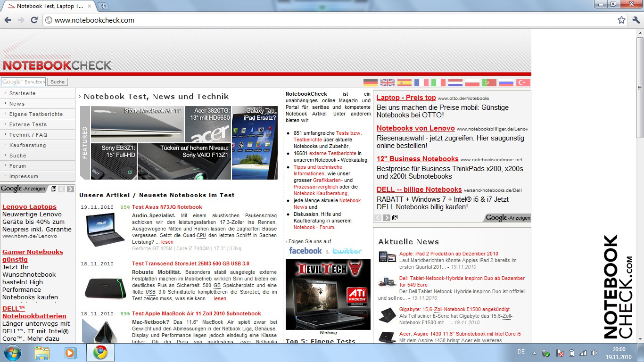Open a new tab with plus button
This screenshot has height=362, width=644.
103,6
